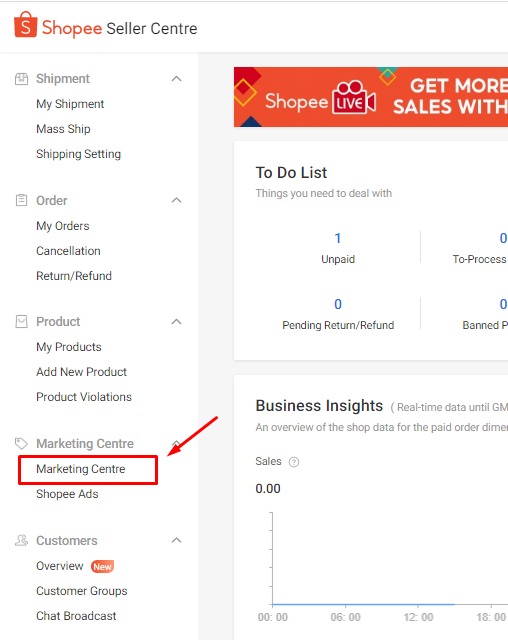Click the Sales label
The height and width of the screenshot is (640, 508).
click(268, 461)
